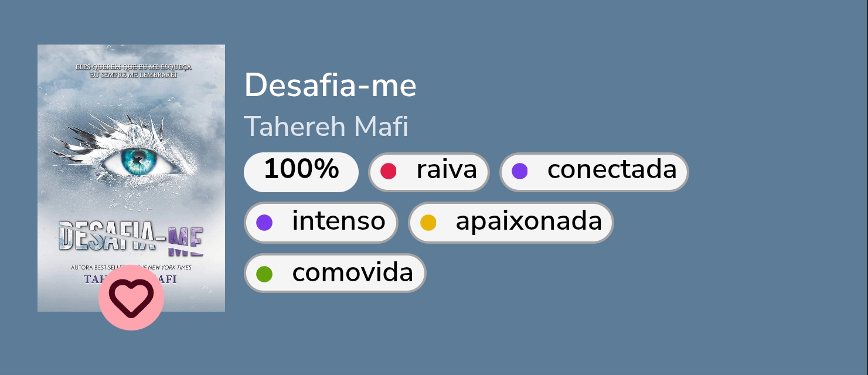This screenshot has height=375, width=868.
Task: Open the Desafia-me book title heading
Action: click(330, 86)
